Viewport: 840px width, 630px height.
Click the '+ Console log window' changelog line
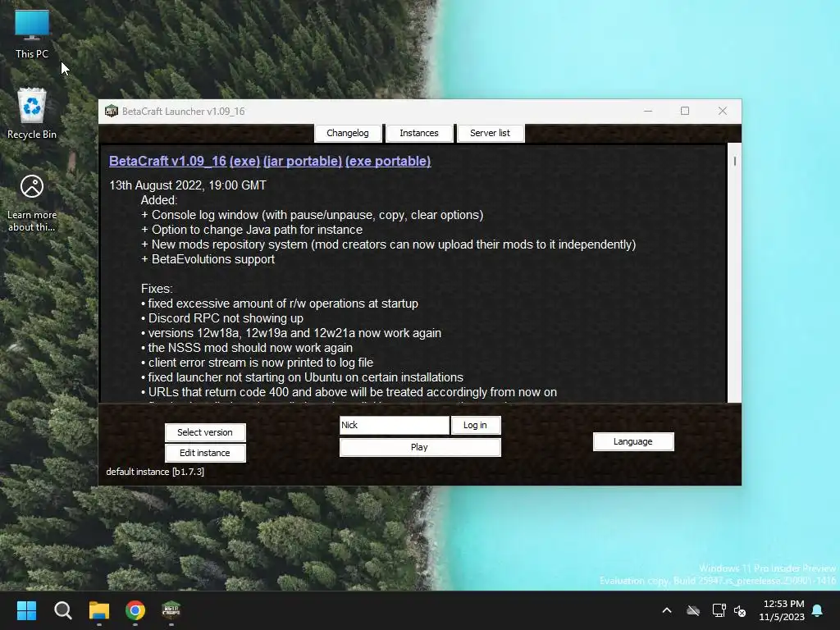(313, 215)
